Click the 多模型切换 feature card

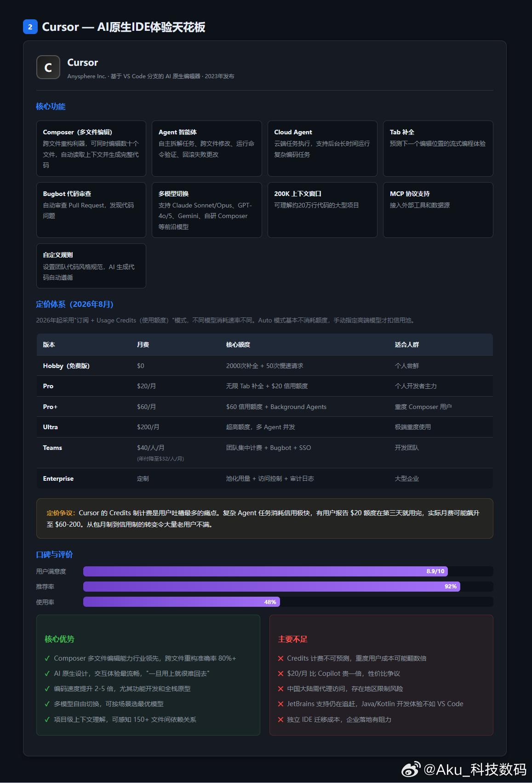[207, 210]
